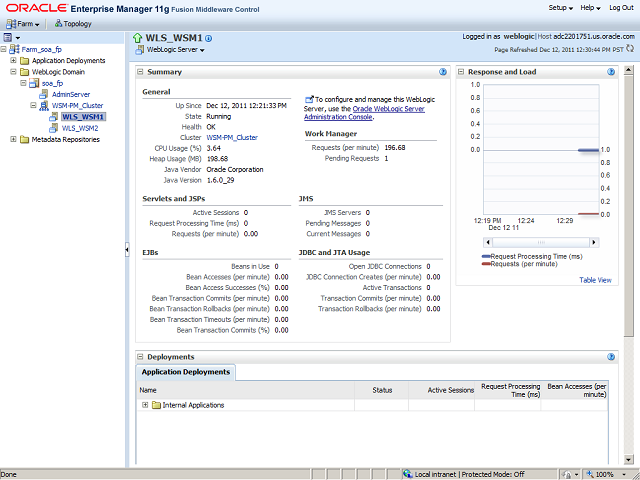Click the green up-status arrow icon
This screenshot has width=640, height=480.
[139, 38]
